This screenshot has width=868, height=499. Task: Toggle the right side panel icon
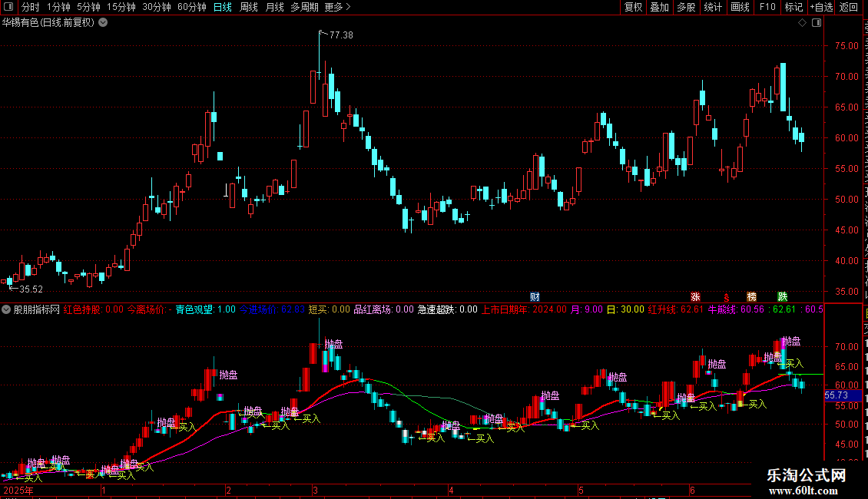coord(817,23)
